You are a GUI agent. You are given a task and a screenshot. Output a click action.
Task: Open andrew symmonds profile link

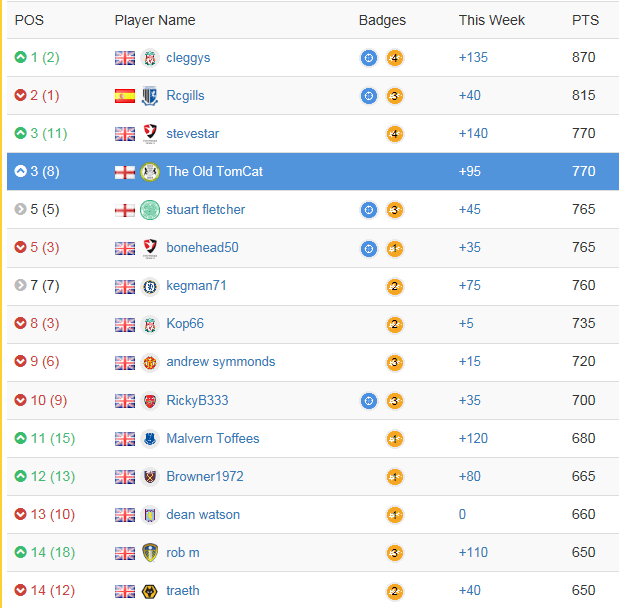click(x=221, y=362)
